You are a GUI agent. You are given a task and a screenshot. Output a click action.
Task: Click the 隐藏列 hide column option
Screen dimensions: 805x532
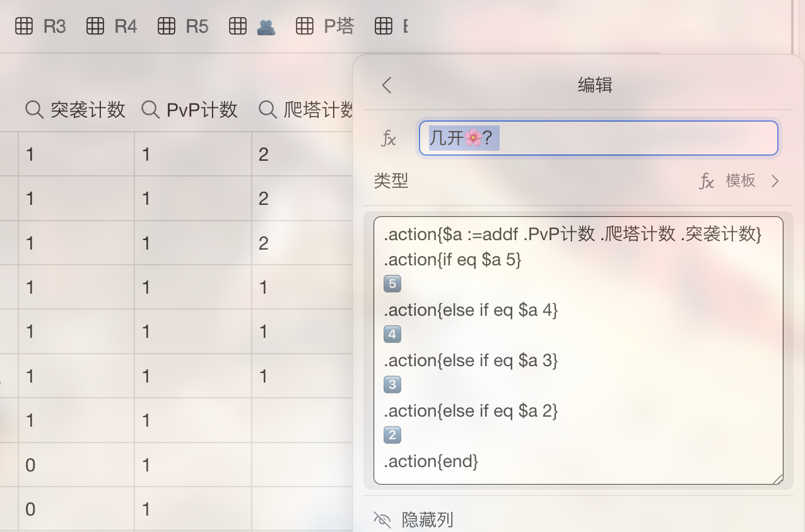427,520
